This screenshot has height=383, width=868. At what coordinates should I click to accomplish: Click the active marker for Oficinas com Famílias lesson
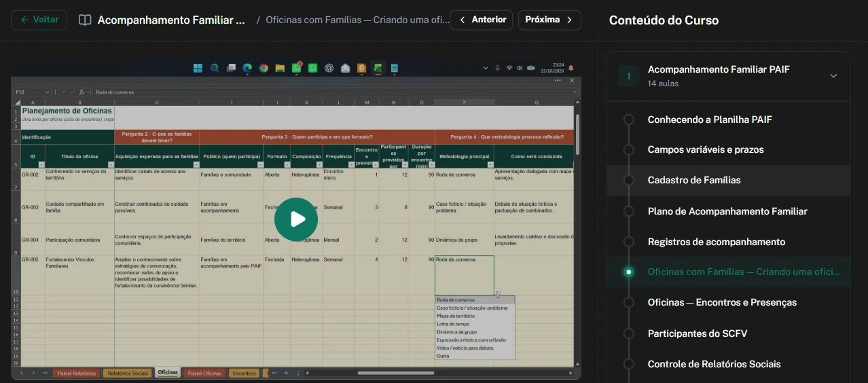(629, 272)
